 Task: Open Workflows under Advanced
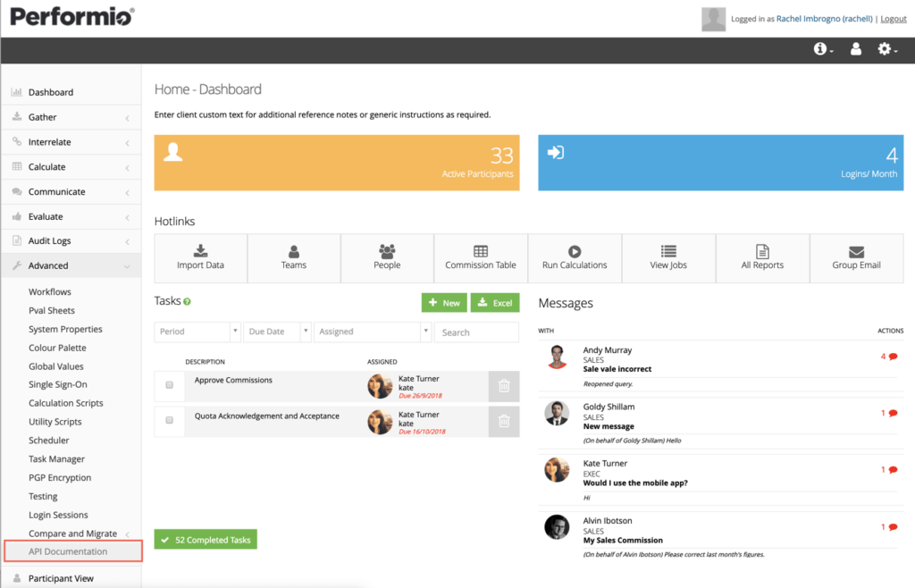click(x=50, y=291)
